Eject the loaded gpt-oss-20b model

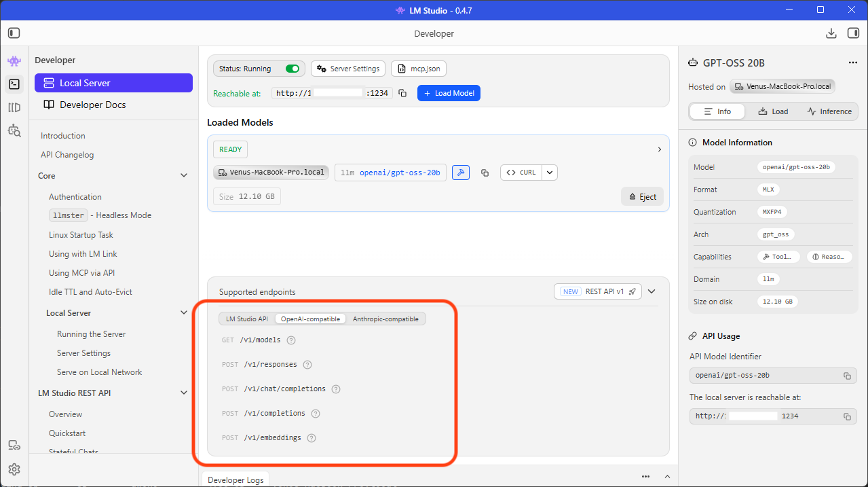[x=642, y=196]
